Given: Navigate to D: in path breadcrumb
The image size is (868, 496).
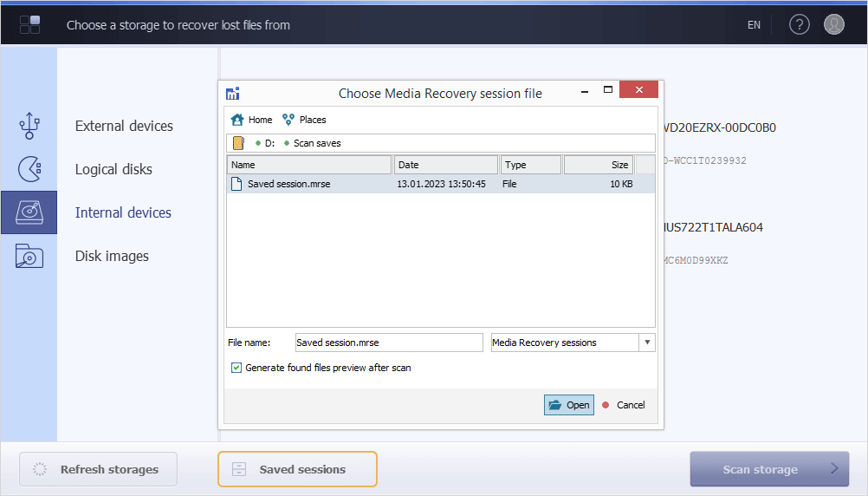Looking at the screenshot, I should tap(269, 143).
